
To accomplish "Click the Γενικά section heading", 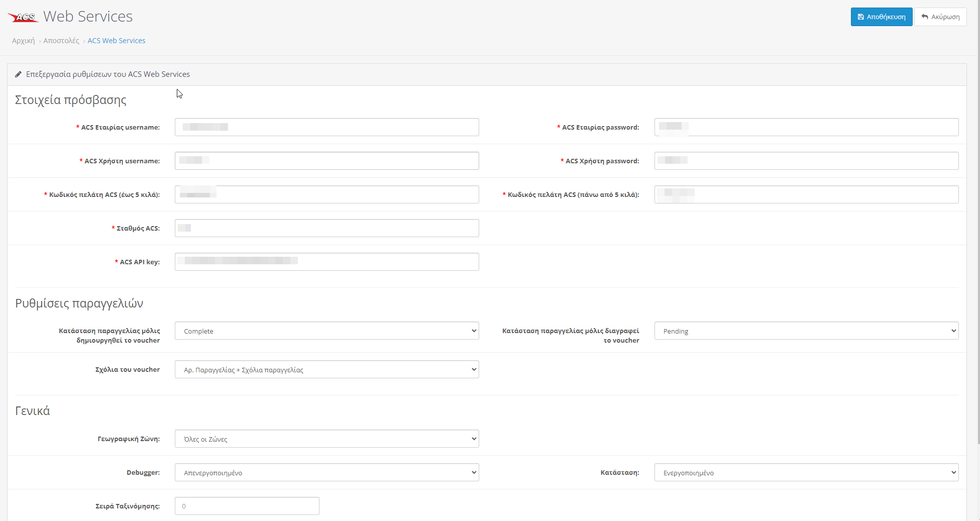I will coord(33,411).
